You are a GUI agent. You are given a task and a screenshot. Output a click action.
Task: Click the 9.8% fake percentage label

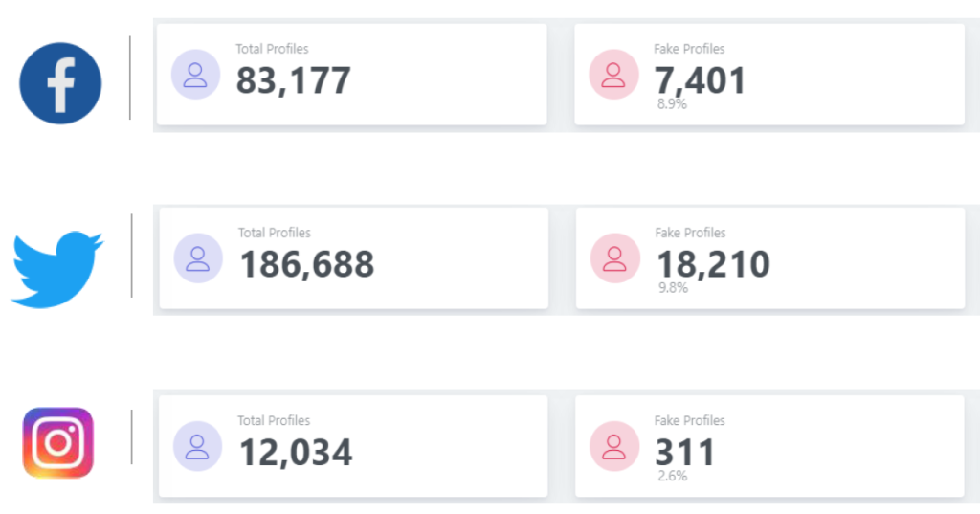[x=673, y=288]
